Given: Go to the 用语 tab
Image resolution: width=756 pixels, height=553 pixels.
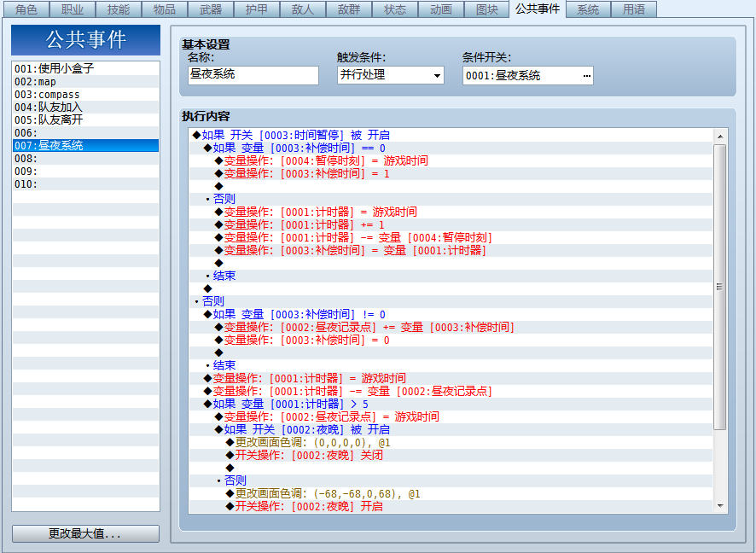Looking at the screenshot, I should (x=633, y=9).
